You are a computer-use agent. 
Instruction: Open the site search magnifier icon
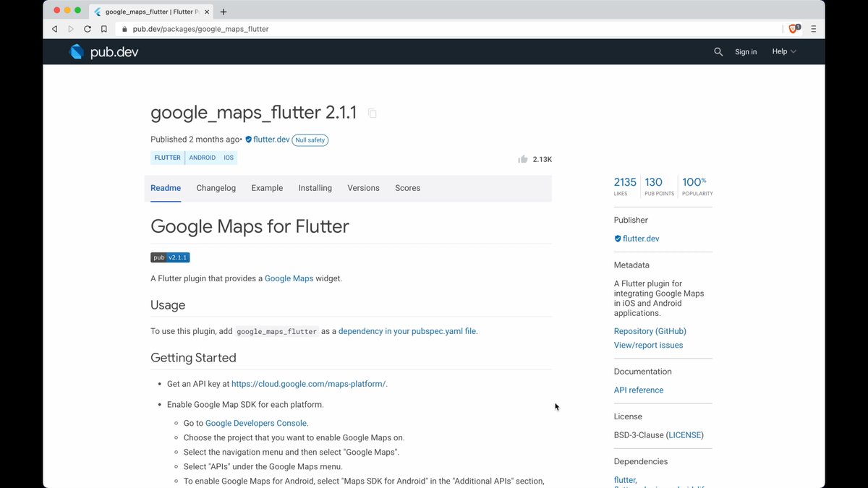[718, 51]
